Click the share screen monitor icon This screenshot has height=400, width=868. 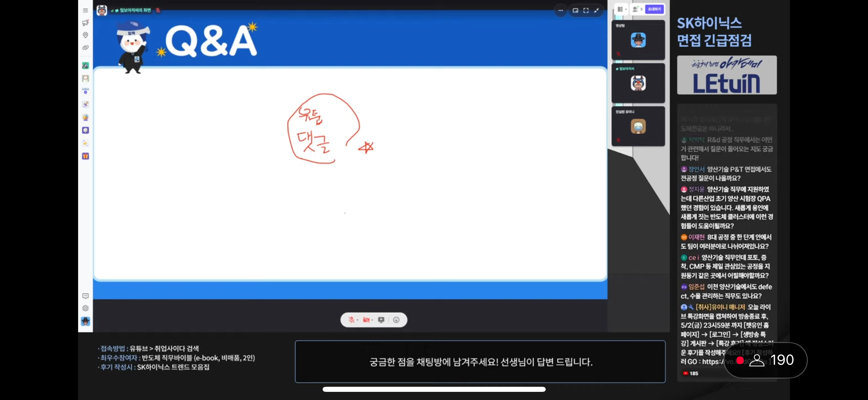click(x=381, y=320)
